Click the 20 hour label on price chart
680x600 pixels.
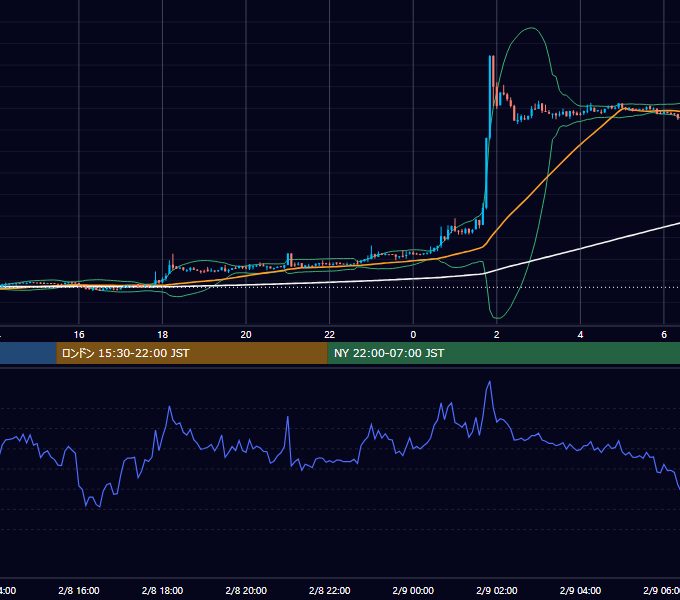(x=246, y=335)
